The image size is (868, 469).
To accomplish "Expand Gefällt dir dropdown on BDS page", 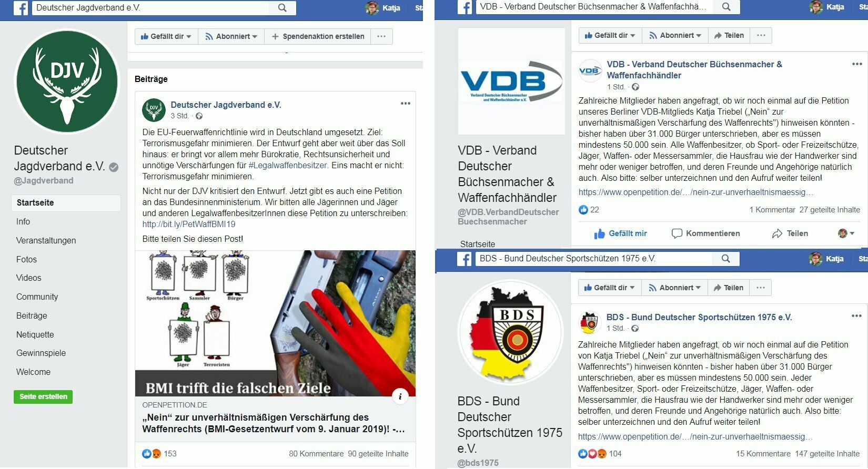I will click(x=610, y=288).
